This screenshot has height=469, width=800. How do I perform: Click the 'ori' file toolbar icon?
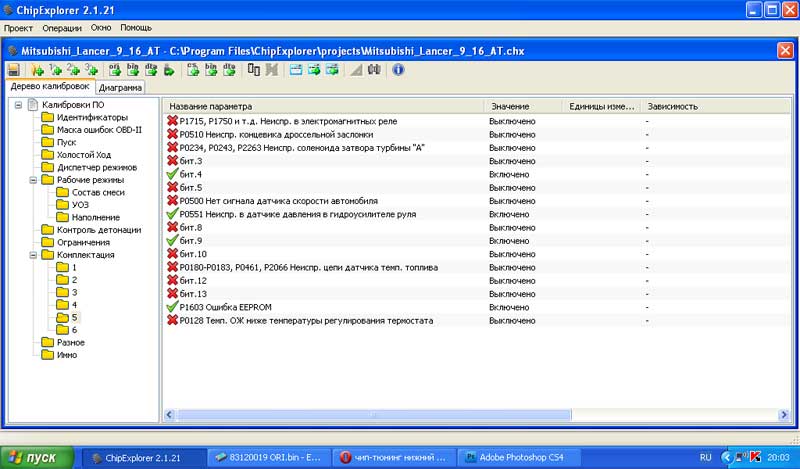114,70
